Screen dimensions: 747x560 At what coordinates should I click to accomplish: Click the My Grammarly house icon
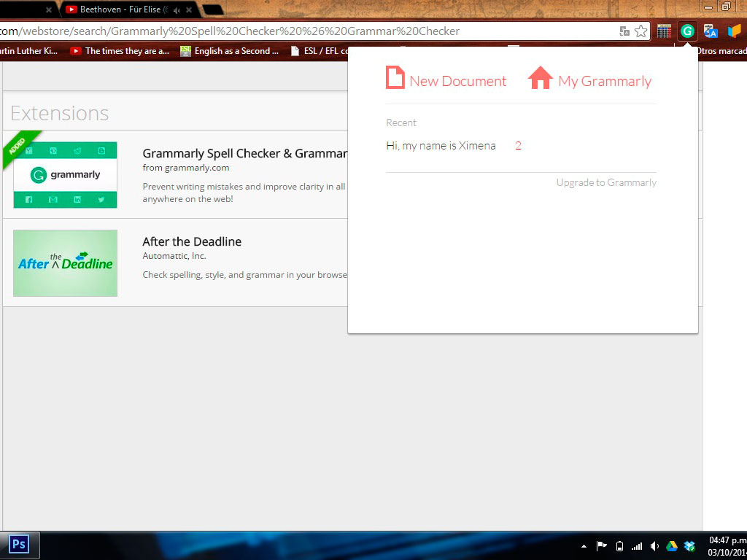pos(541,77)
